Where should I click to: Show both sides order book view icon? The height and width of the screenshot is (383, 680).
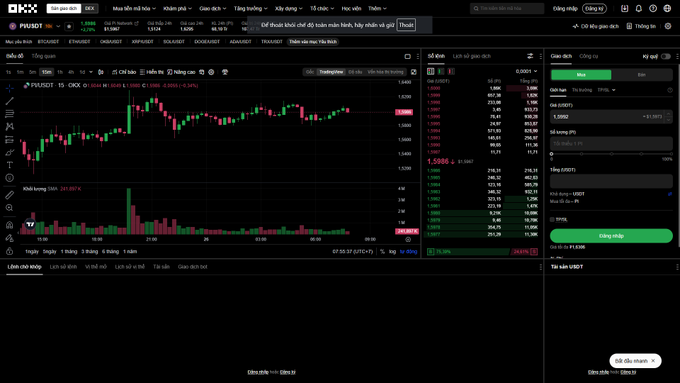pos(431,71)
